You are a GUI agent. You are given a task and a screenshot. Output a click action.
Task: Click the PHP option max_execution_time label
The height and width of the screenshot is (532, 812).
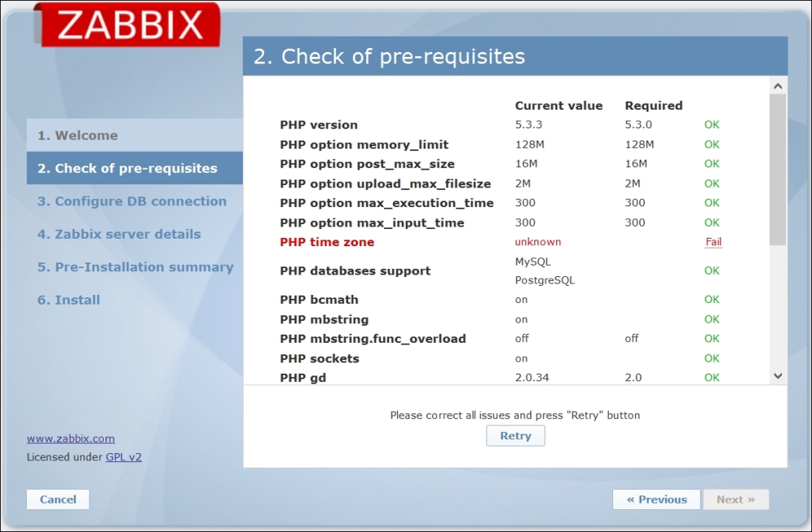(x=387, y=203)
